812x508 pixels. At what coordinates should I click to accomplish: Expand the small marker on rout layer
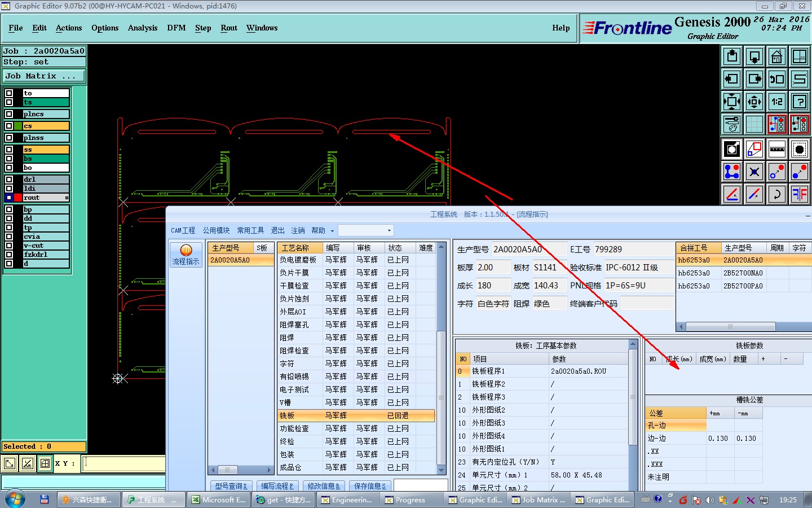click(x=67, y=198)
